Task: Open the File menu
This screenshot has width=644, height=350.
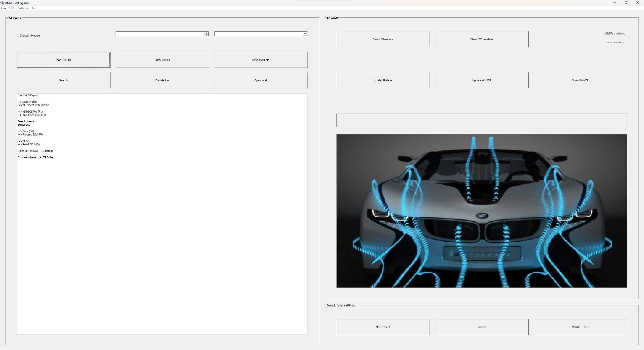Action: pos(4,8)
